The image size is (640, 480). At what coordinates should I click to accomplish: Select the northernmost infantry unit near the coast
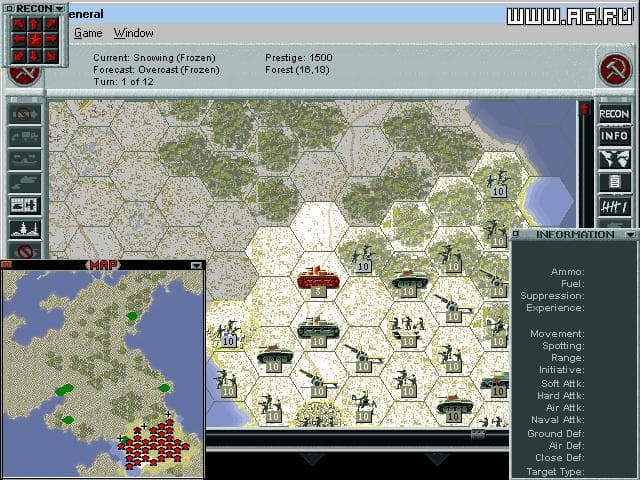[x=498, y=183]
